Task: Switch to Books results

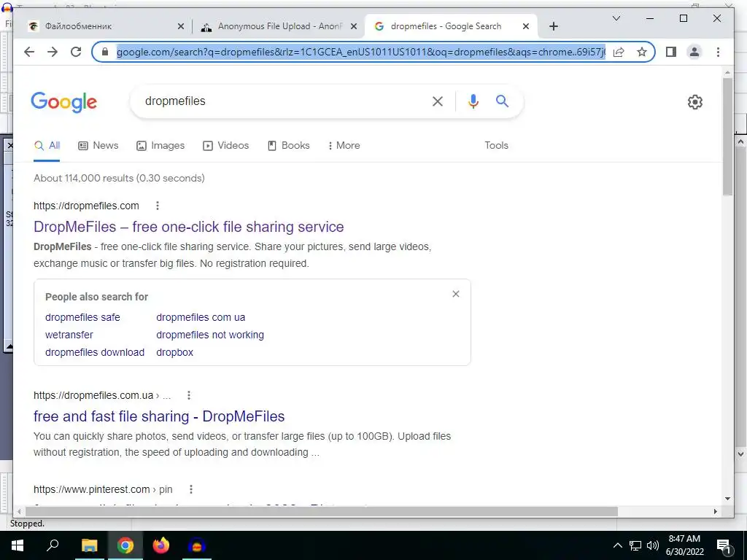Action: [x=289, y=146]
